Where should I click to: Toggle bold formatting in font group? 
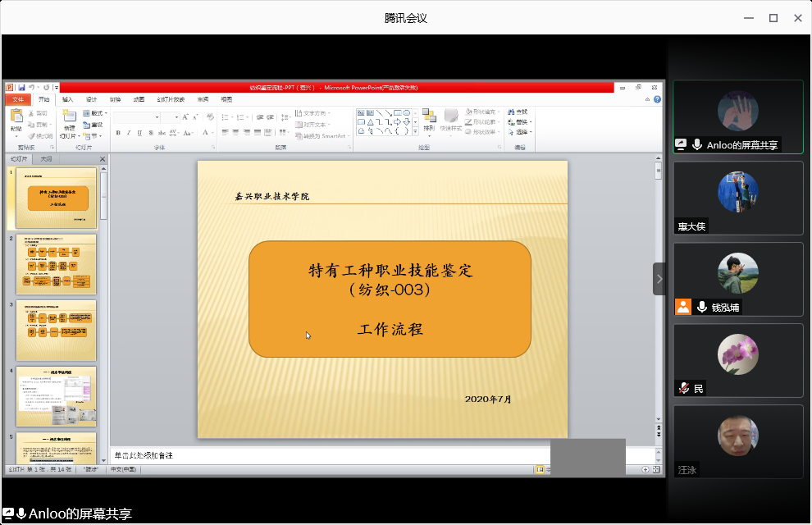tap(118, 132)
